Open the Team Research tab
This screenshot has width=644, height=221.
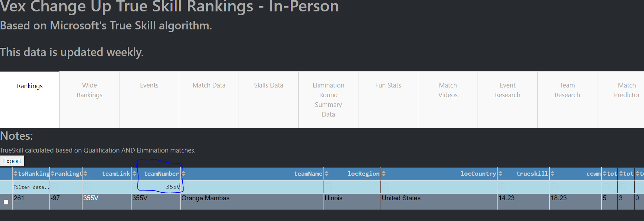(x=567, y=90)
